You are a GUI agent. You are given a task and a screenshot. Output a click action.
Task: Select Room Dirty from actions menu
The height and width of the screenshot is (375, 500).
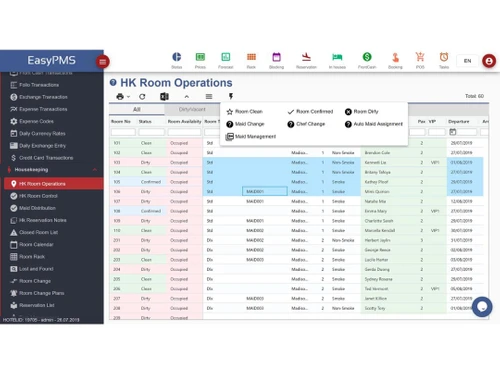coord(362,112)
